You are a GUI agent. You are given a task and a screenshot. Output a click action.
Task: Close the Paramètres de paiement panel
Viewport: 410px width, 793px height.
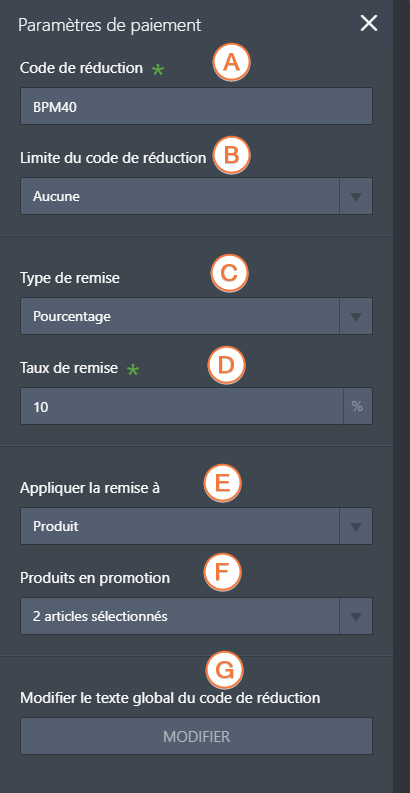[x=369, y=23]
